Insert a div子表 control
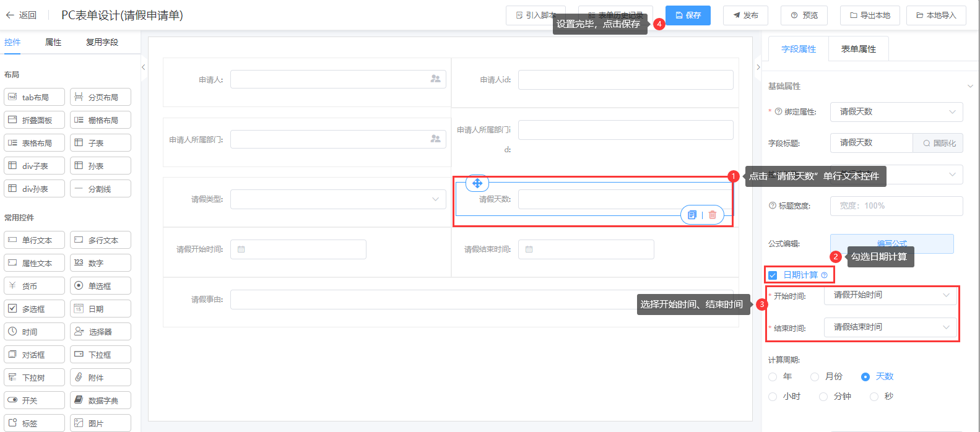Image resolution: width=980 pixels, height=432 pixels. click(x=34, y=166)
